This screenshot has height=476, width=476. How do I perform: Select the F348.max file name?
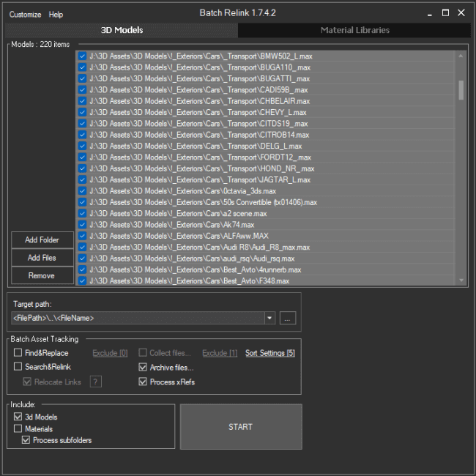[274, 281]
